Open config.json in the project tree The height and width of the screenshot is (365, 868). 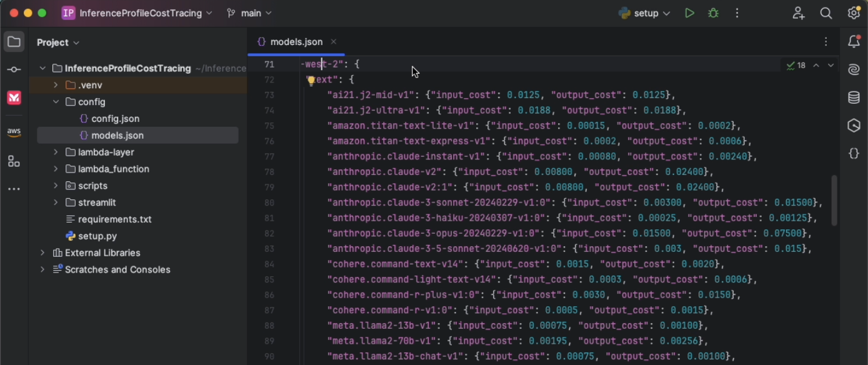tap(115, 119)
